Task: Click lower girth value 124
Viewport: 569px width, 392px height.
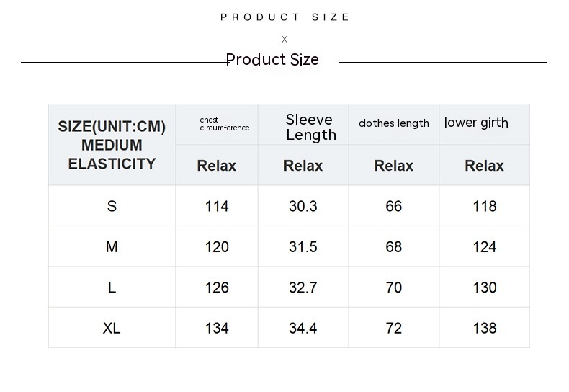Action: (485, 247)
